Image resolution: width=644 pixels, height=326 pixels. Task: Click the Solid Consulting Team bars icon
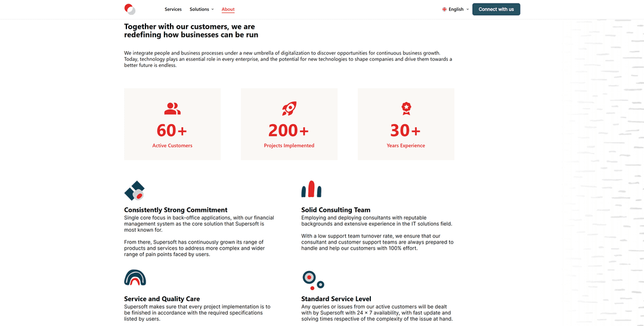(x=311, y=189)
